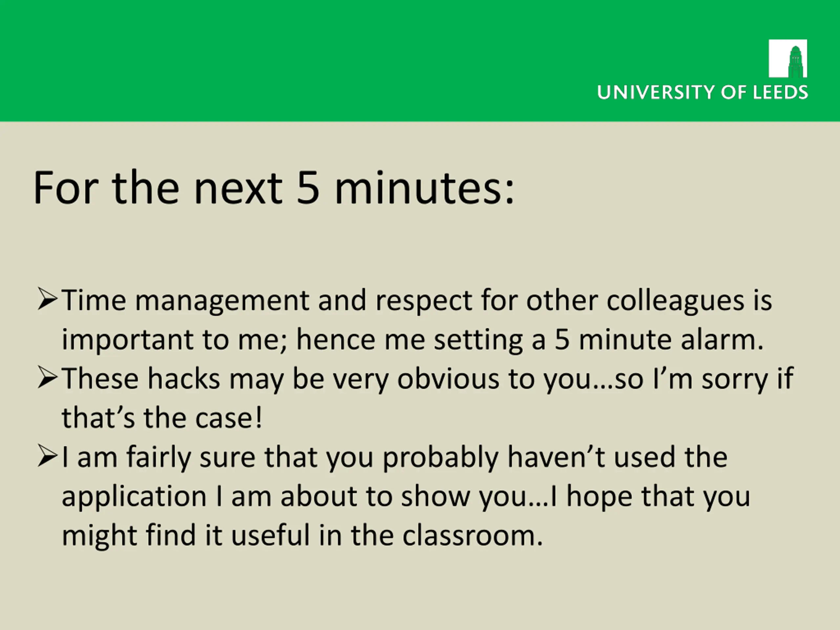
Task: Click the empty green header banner area
Action: click(304, 61)
